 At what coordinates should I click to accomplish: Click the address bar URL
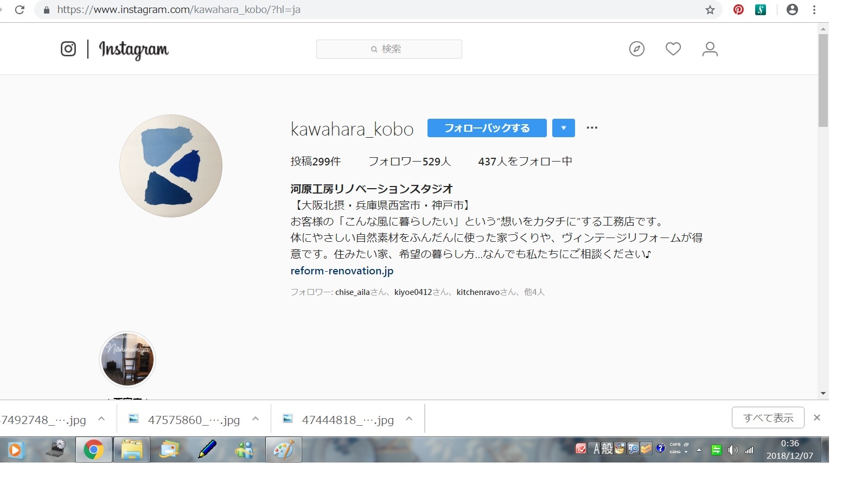[x=179, y=10]
